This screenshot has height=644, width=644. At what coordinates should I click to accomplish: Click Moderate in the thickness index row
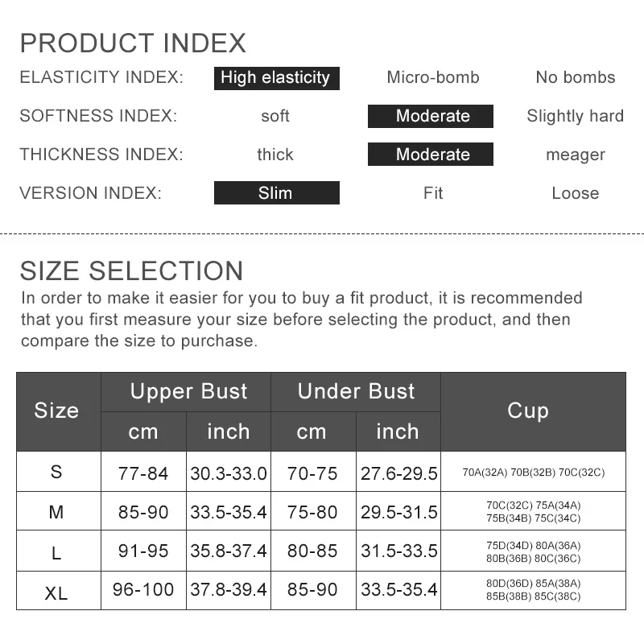[432, 155]
